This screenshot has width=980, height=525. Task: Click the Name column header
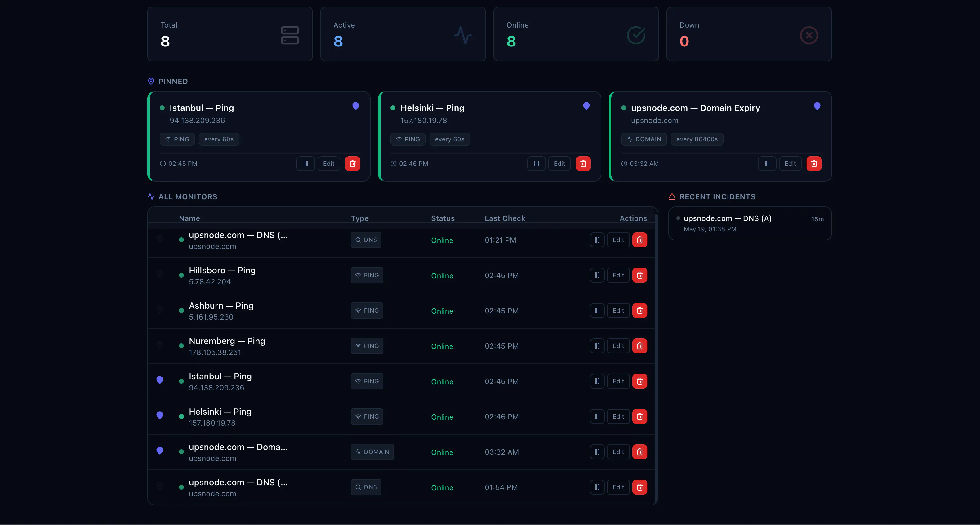click(189, 218)
